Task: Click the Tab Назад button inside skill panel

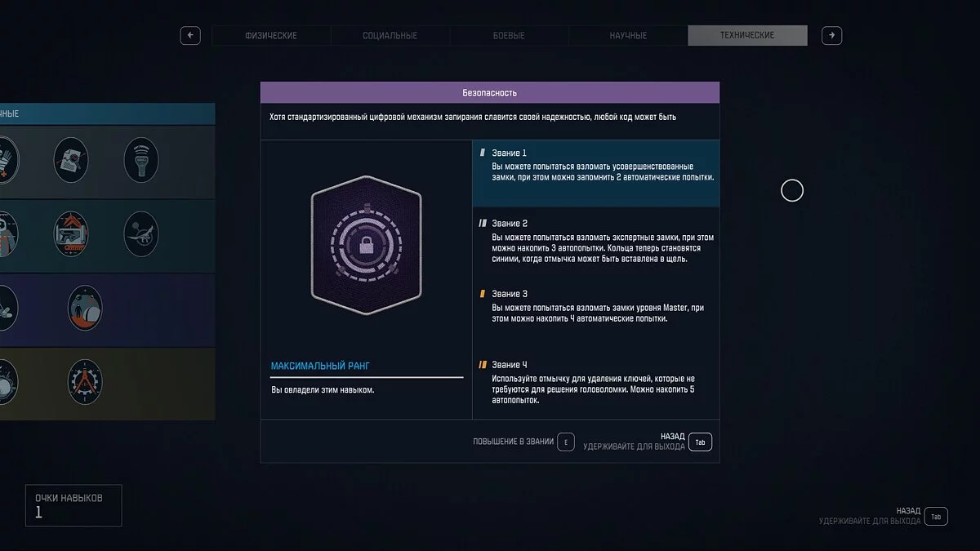Action: point(700,442)
